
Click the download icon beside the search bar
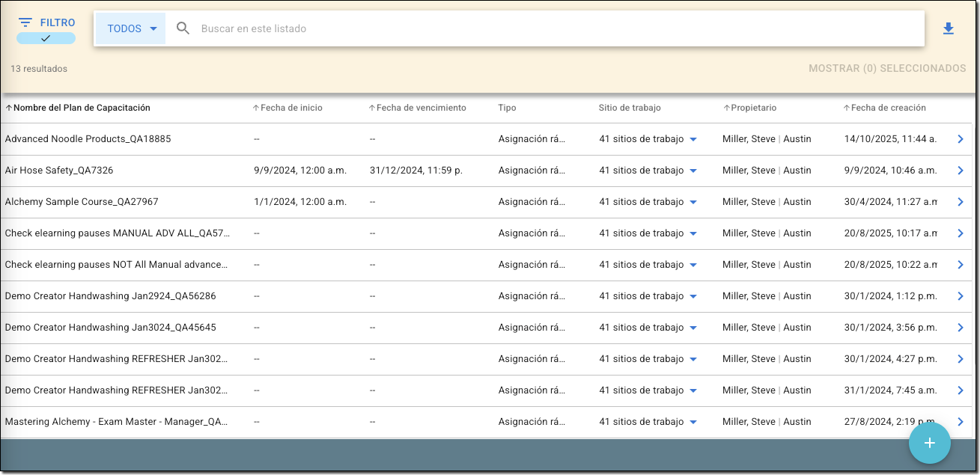point(948,29)
